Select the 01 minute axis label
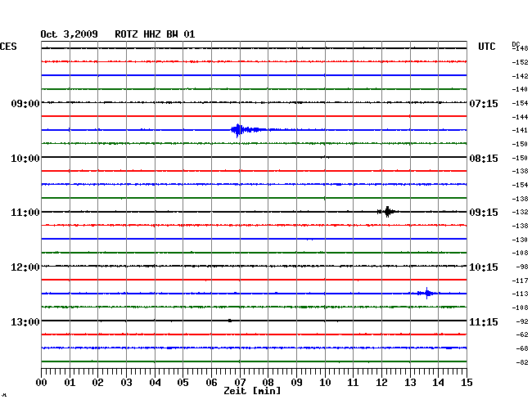 point(70,383)
